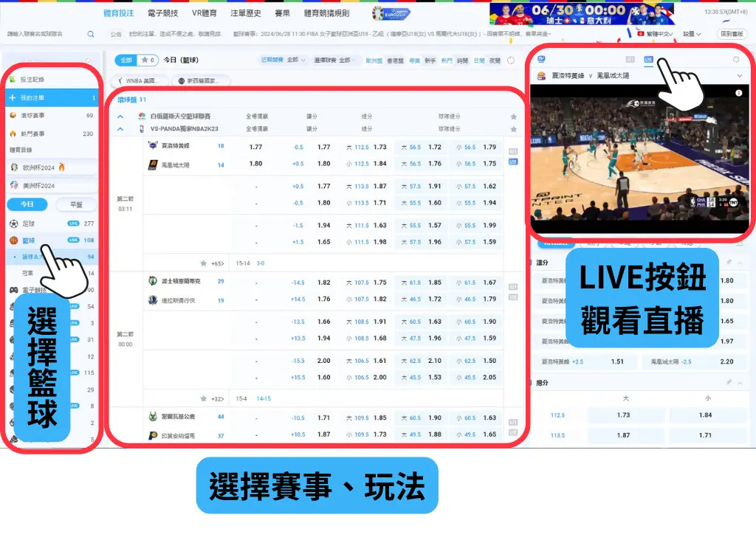Click the info icon on video
Image resolution: width=756 pixels, height=540 pixels.
pyautogui.click(x=738, y=93)
